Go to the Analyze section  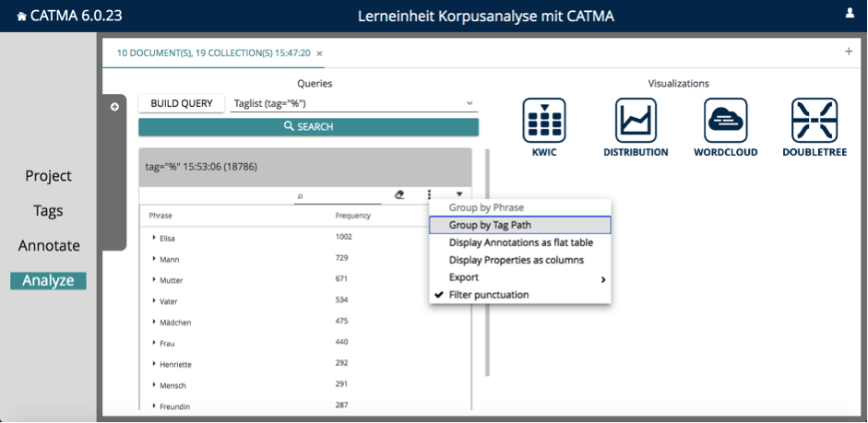click(48, 281)
